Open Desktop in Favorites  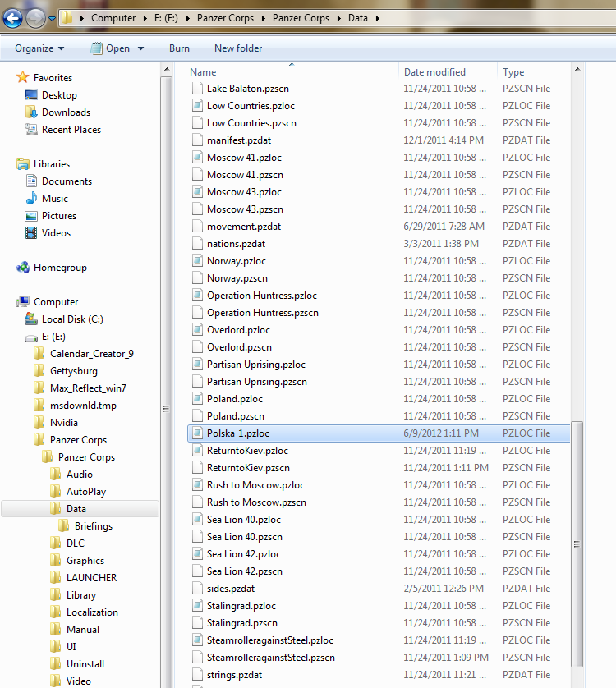click(59, 94)
